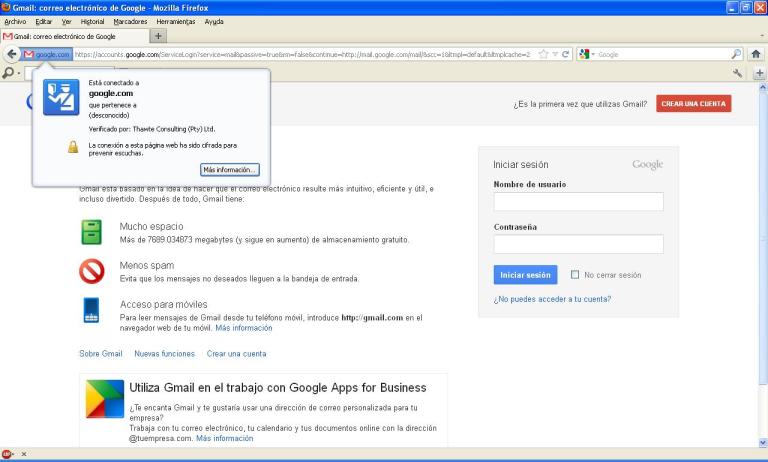
Task: Open the Google search engine selector
Action: [586, 54]
